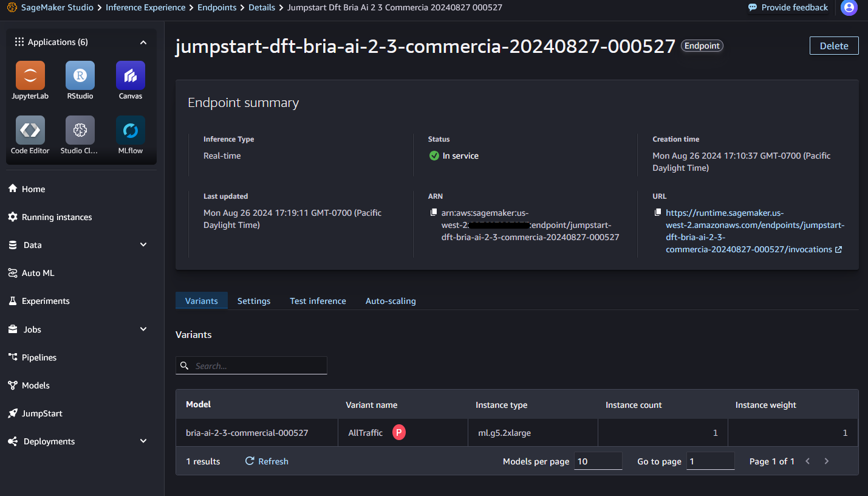This screenshot has width=868, height=496.
Task: Go to Endpoints breadcrumb
Action: point(217,7)
